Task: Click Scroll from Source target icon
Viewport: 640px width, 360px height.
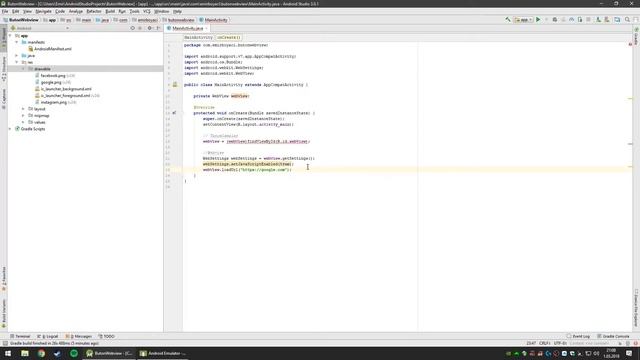Action: tap(132, 28)
